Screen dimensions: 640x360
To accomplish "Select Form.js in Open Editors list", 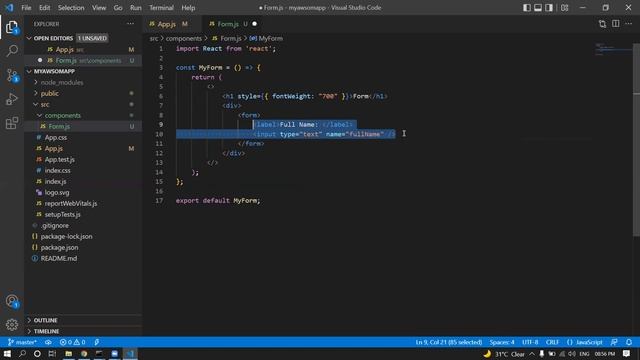I will click(x=83, y=60).
